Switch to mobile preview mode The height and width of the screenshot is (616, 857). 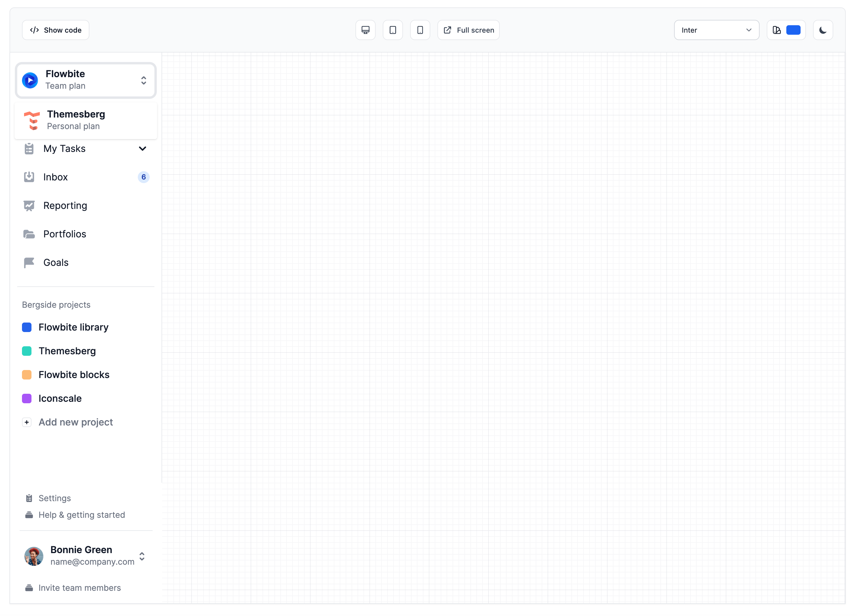420,30
